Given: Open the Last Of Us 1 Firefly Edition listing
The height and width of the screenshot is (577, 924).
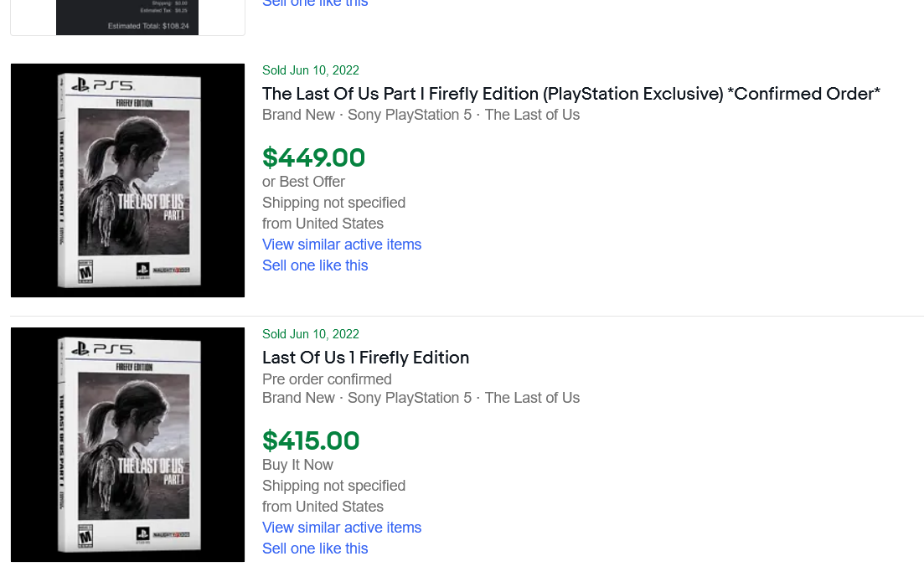Looking at the screenshot, I should click(x=365, y=358).
